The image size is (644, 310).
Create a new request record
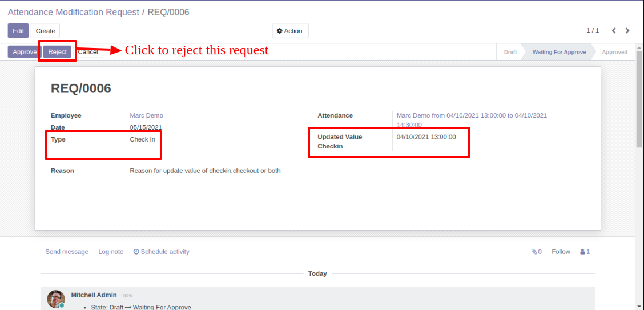coord(45,31)
